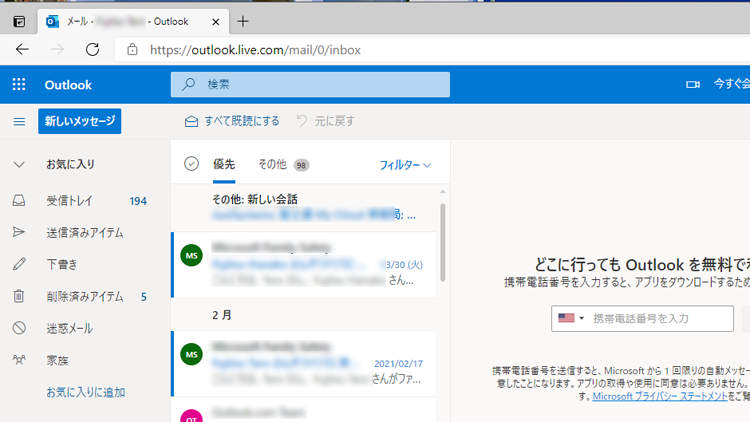The width and height of the screenshot is (750, 422).
Task: Click the trash icon beside 削除済みアイテム
Action: coord(19,296)
